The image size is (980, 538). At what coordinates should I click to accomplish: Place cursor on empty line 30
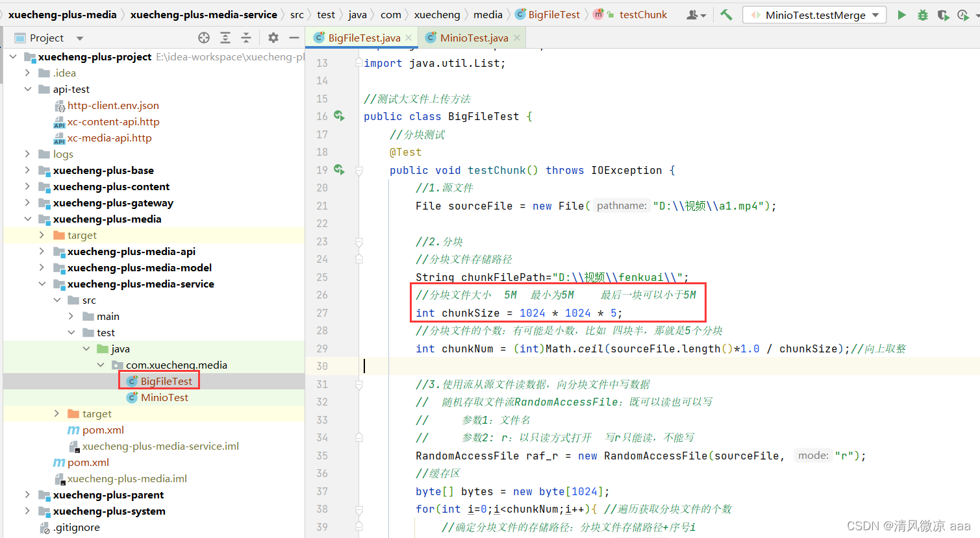click(x=669, y=366)
